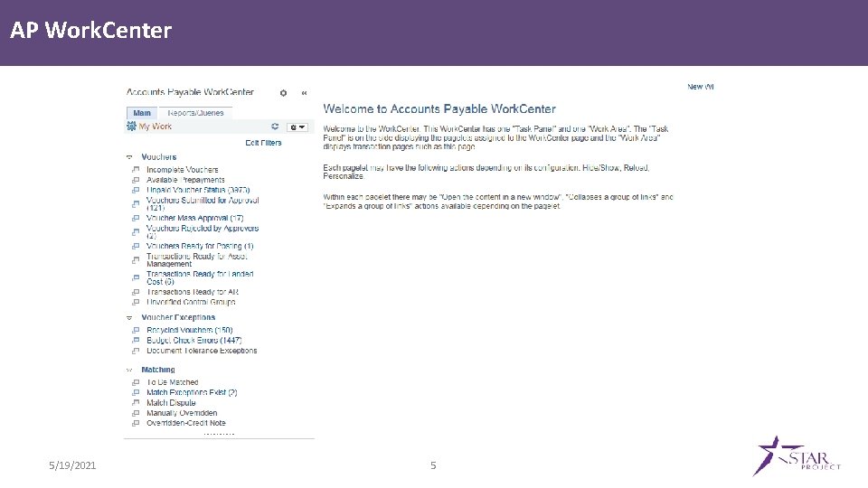Open Document Tolerance Exceptions link

pyautogui.click(x=202, y=351)
